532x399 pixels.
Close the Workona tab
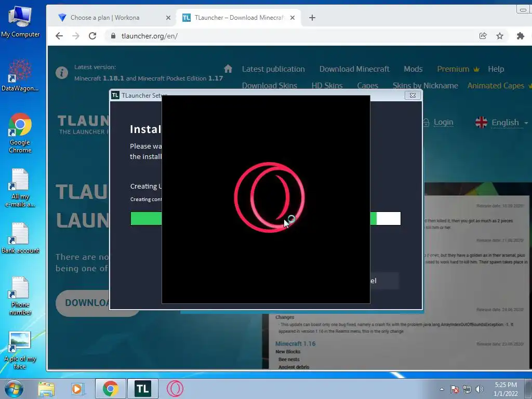(x=168, y=18)
